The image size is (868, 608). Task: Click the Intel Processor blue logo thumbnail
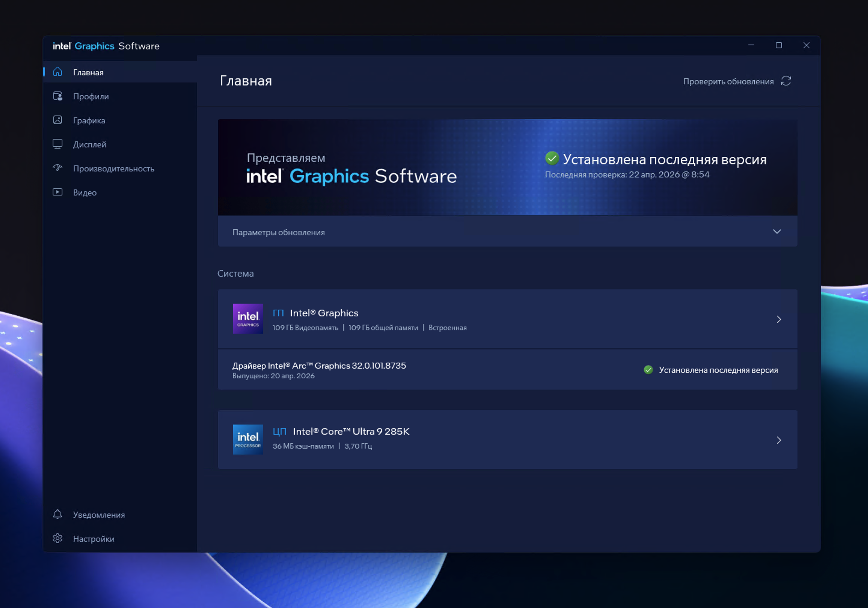click(x=248, y=439)
